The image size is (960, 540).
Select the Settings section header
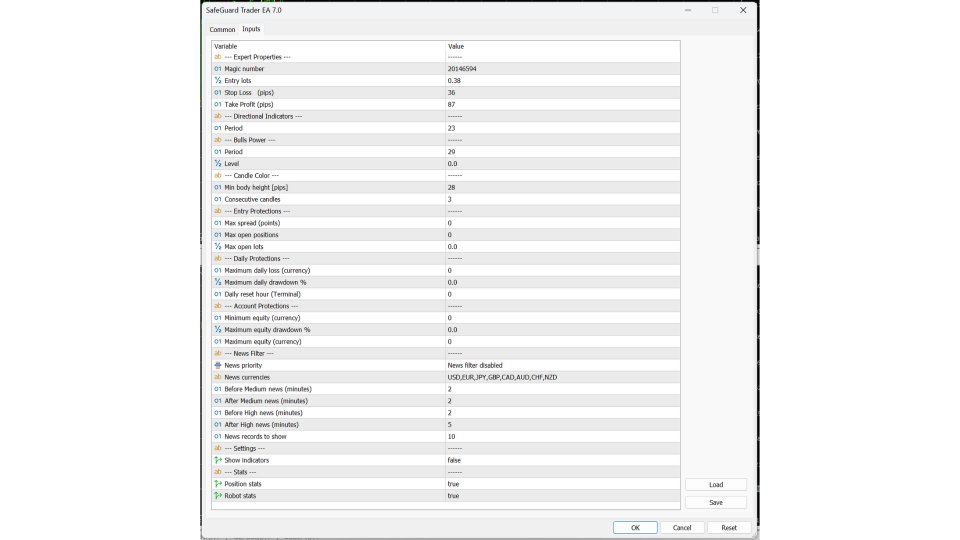pyautogui.click(x=244, y=448)
